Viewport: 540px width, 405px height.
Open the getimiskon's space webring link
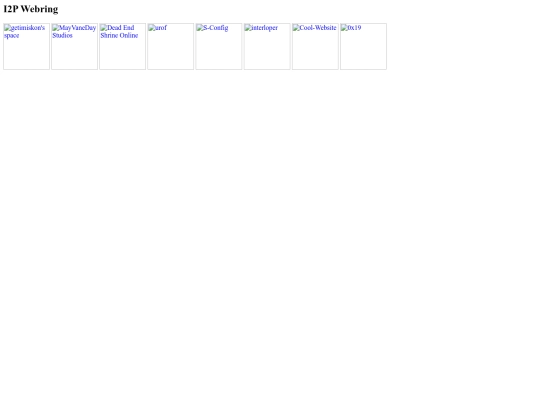[27, 46]
